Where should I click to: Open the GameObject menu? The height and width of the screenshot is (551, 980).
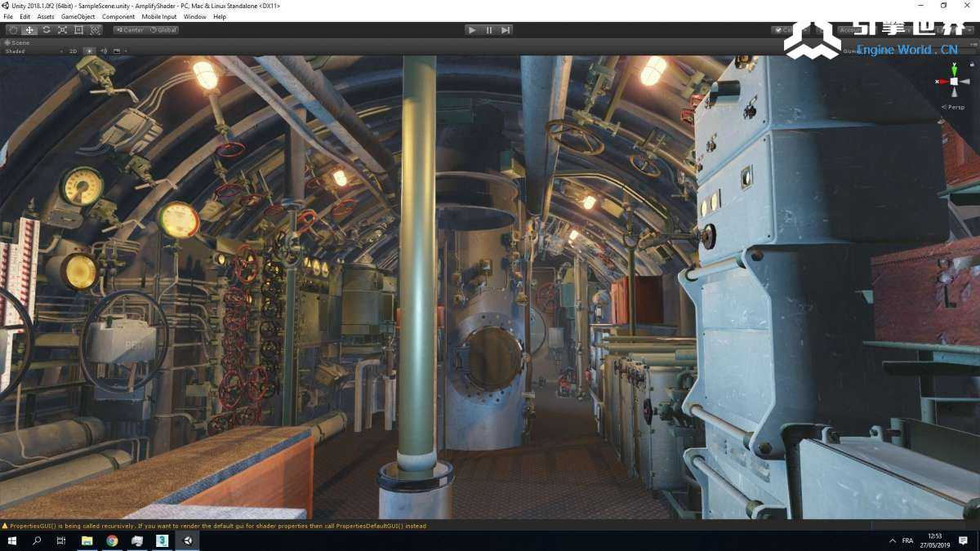click(x=78, y=16)
